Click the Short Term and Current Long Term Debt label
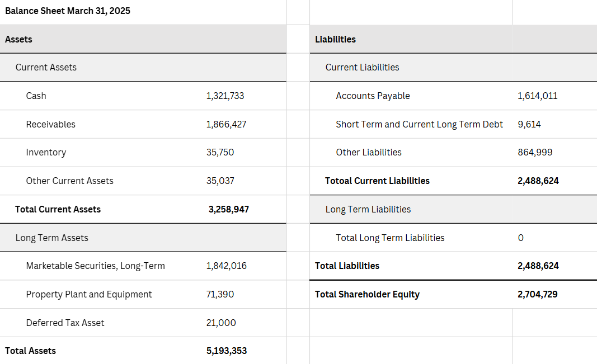Image resolution: width=597 pixels, height=364 pixels. click(420, 124)
